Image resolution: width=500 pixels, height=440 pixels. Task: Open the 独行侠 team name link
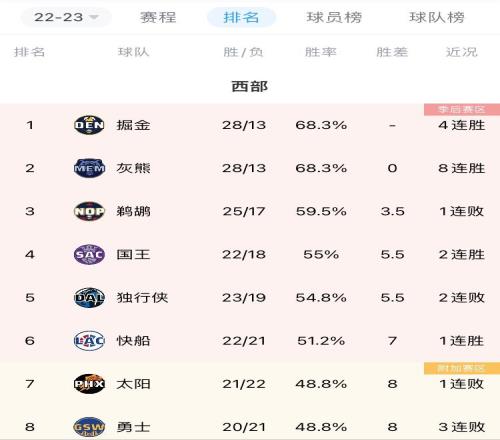(x=142, y=298)
